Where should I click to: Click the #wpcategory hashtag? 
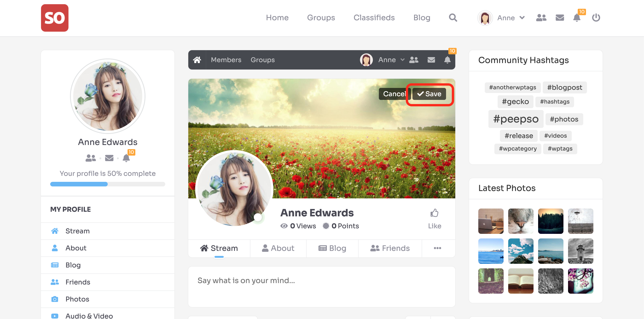pos(517,149)
